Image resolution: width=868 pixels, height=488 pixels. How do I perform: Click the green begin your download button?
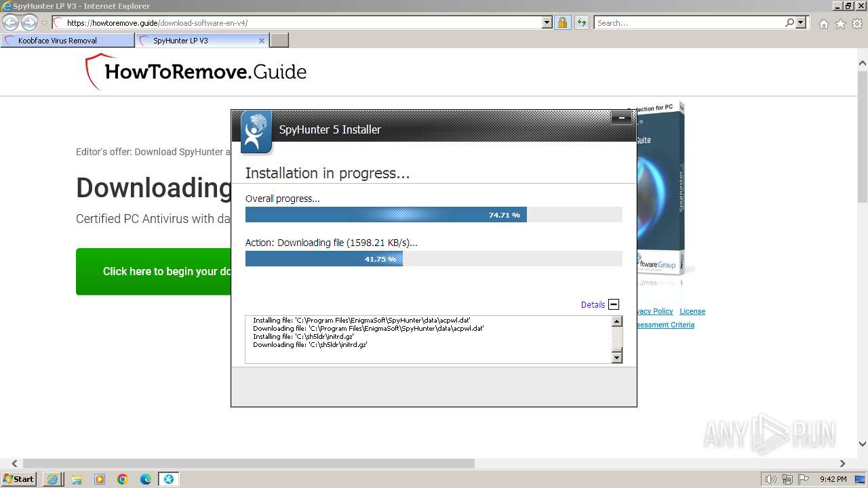pyautogui.click(x=153, y=271)
